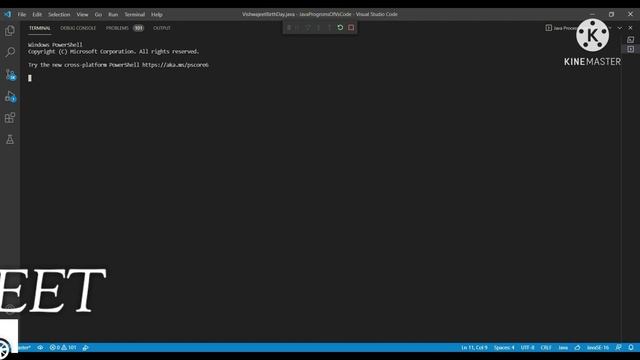
Task: Click the 'Java' language mode indicator
Action: pyautogui.click(x=563, y=347)
